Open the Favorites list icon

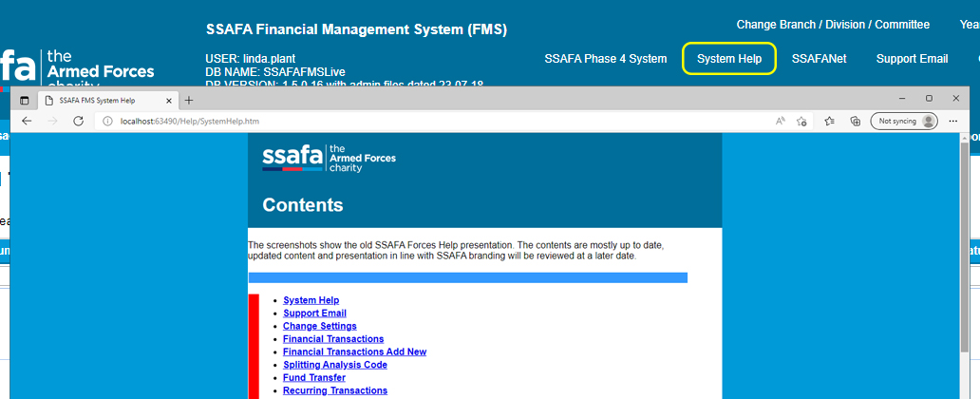pos(829,121)
